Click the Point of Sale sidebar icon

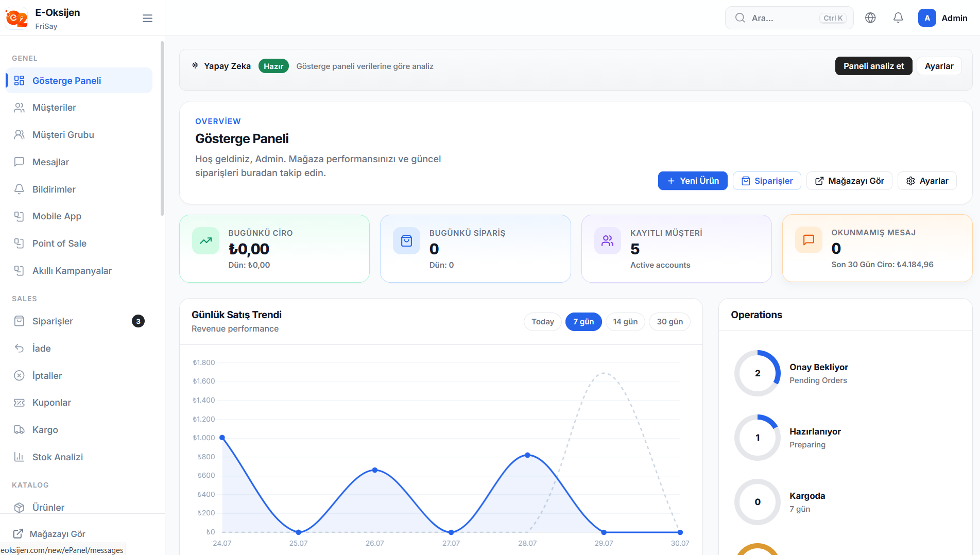coord(19,244)
